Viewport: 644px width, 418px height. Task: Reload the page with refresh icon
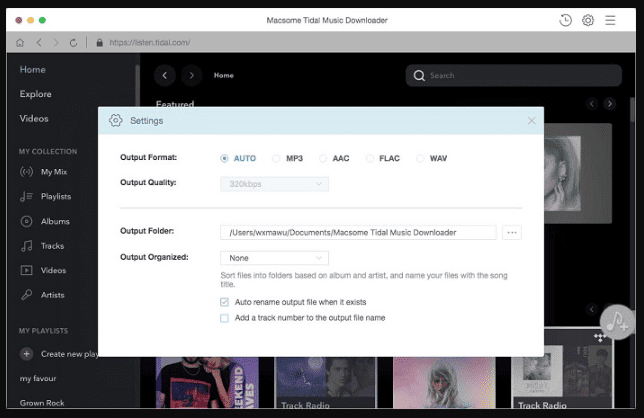pos(73,42)
